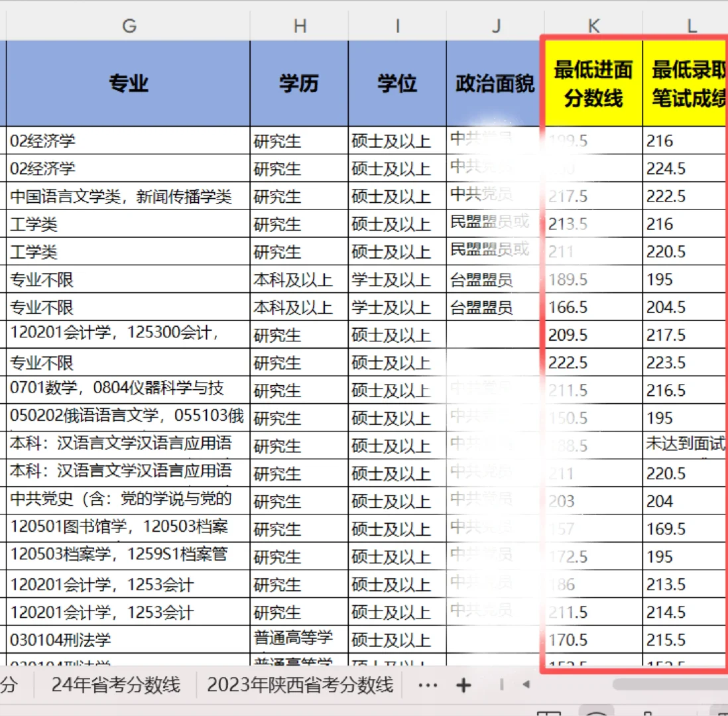Select column G header
728x716 pixels.
pyautogui.click(x=129, y=26)
